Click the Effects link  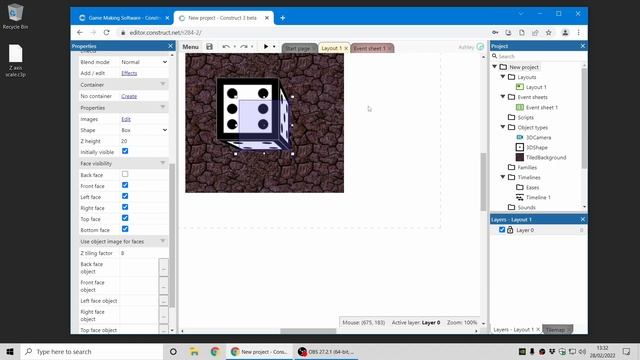click(x=129, y=73)
